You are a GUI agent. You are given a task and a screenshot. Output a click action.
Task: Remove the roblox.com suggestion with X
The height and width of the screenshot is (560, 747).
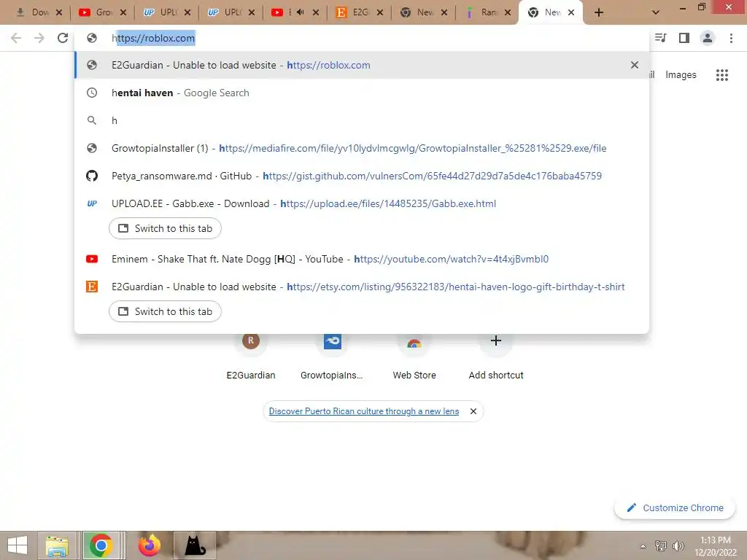pos(634,65)
